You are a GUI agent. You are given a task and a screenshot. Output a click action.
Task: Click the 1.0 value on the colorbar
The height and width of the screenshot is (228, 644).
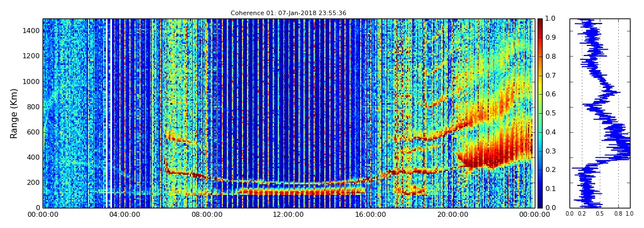(x=549, y=19)
